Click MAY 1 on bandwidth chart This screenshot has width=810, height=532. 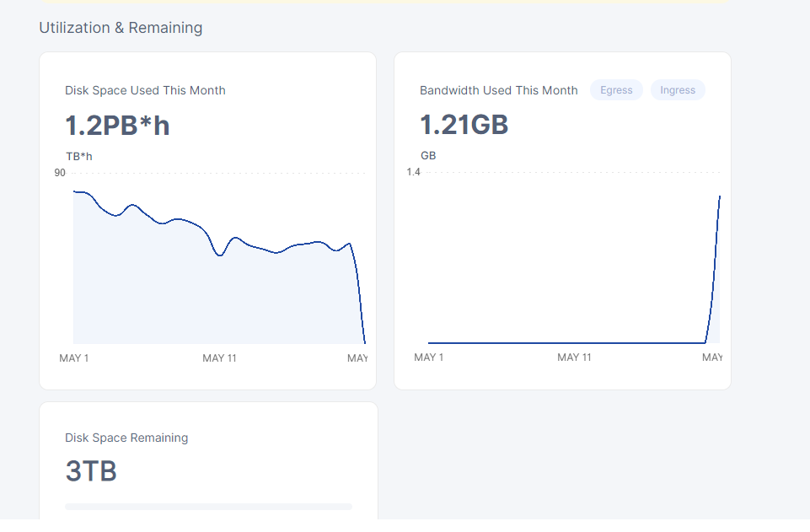pyautogui.click(x=429, y=357)
